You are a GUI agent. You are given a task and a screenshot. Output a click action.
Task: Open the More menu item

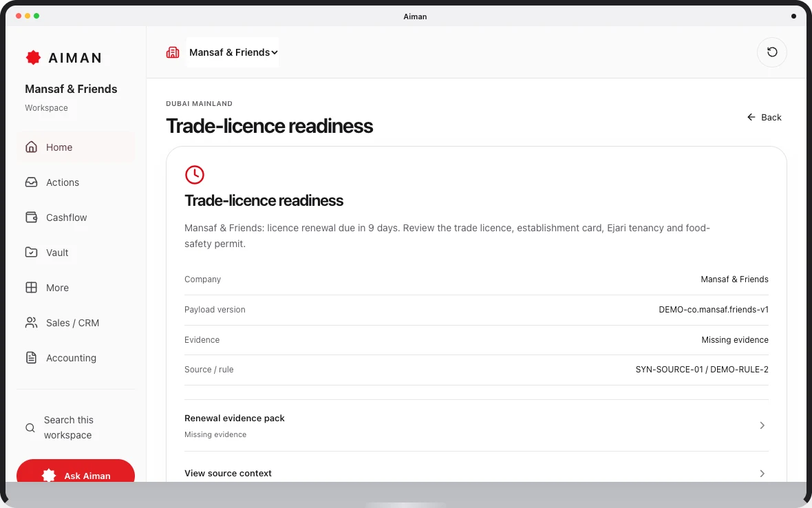(x=76, y=288)
